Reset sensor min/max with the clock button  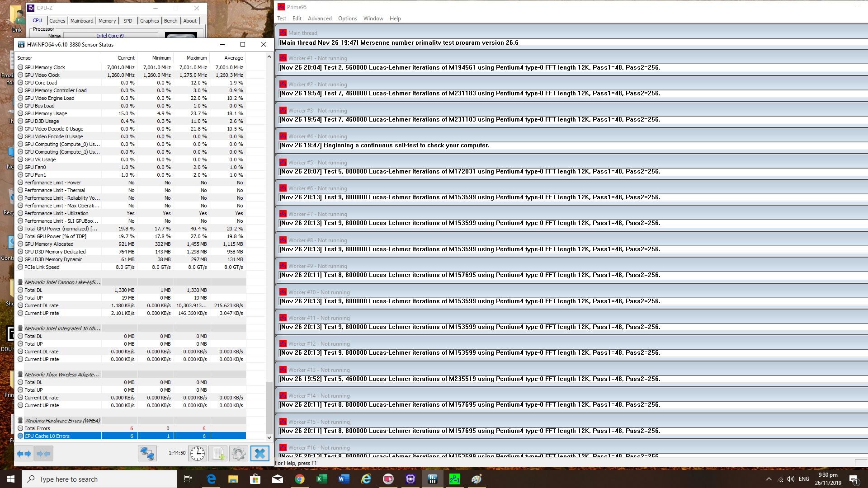coord(198,453)
